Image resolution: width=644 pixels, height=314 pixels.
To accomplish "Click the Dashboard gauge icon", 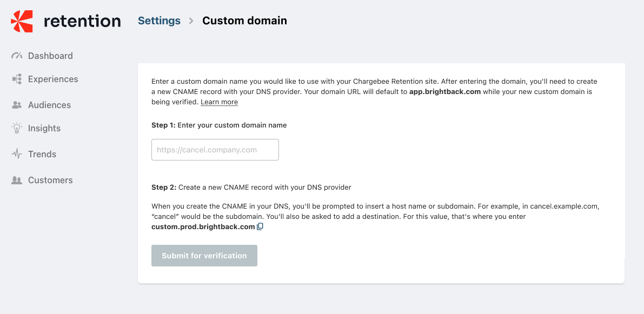I will point(17,56).
